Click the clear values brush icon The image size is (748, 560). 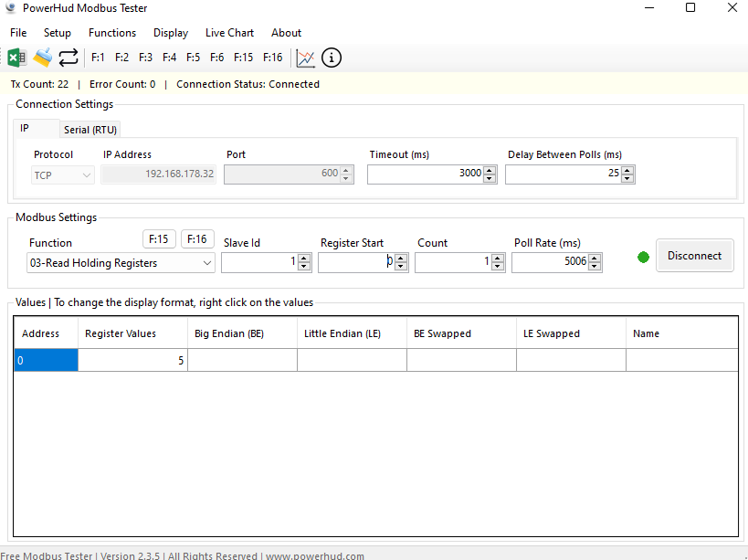coord(42,58)
